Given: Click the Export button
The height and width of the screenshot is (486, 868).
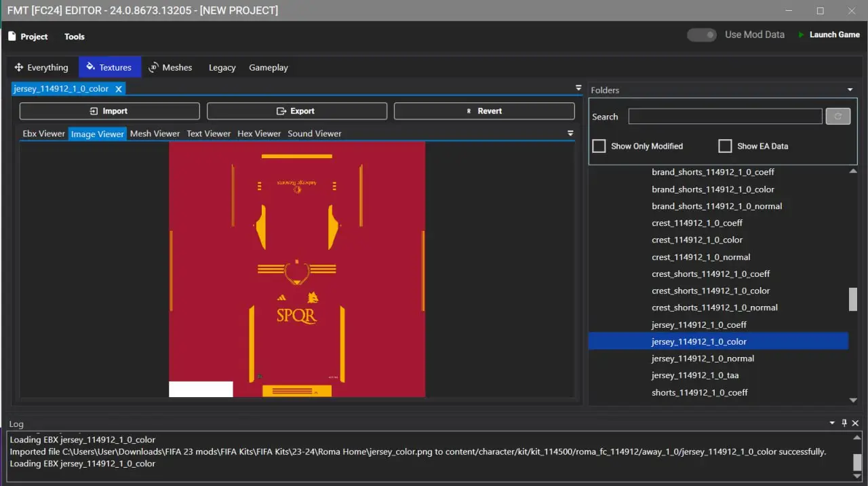Looking at the screenshot, I should (x=297, y=111).
